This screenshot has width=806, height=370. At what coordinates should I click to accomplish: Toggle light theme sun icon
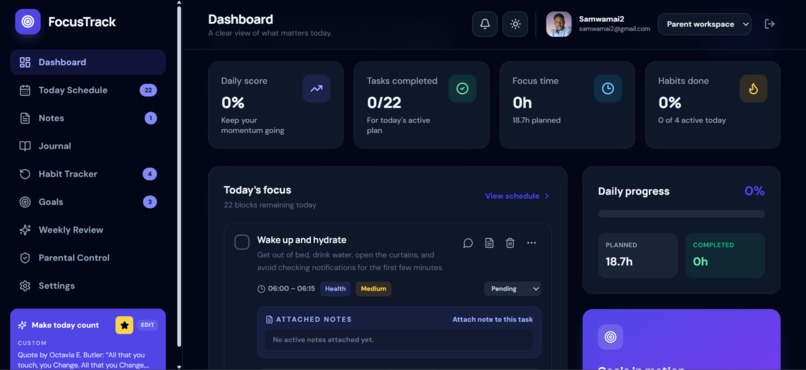pos(515,24)
